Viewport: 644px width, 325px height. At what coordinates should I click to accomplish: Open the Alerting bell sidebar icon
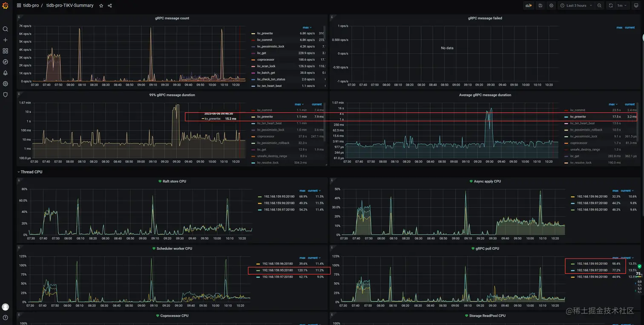(x=6, y=73)
